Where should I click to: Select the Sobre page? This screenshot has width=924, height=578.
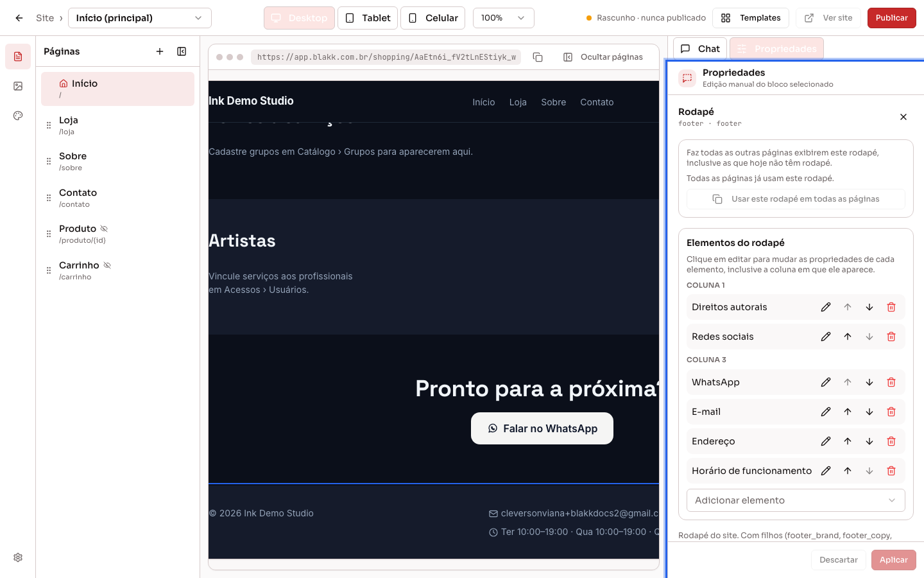point(117,161)
